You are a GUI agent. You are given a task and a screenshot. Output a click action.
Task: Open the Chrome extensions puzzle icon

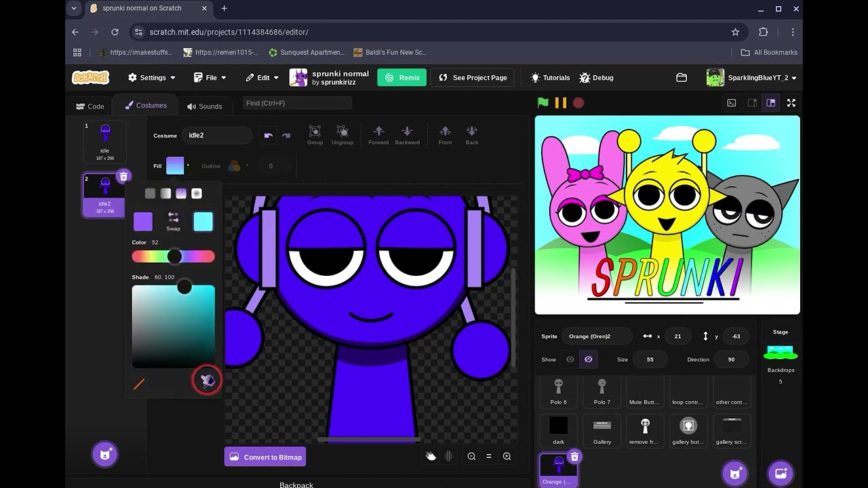763,32
